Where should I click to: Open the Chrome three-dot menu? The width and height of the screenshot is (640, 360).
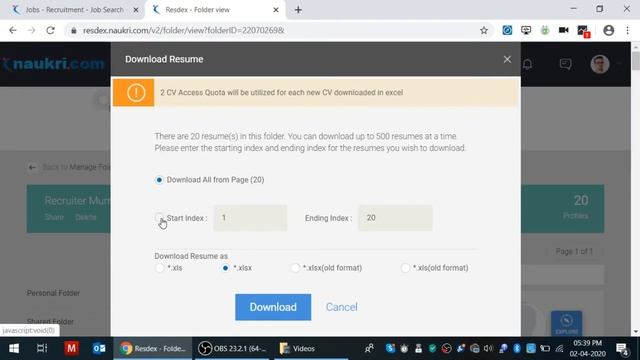pyautogui.click(x=627, y=30)
